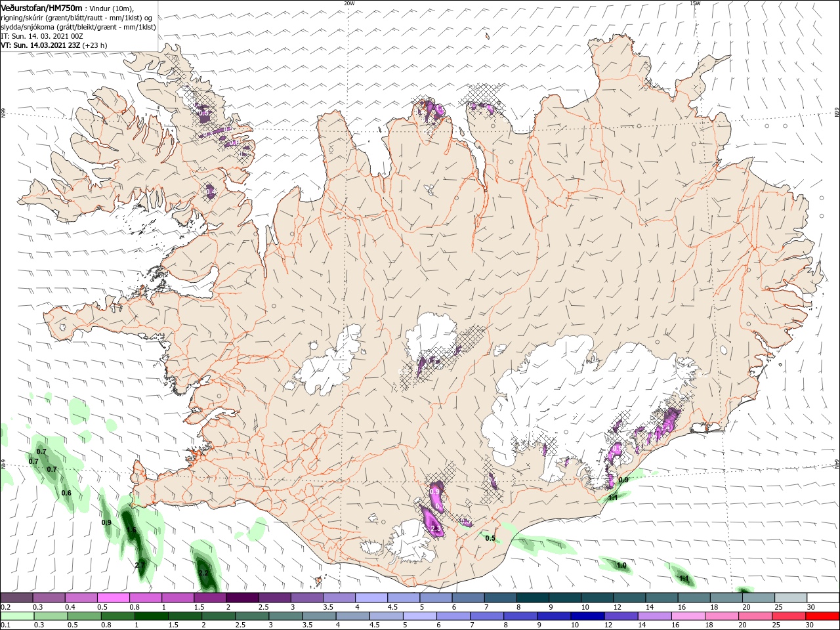
Task: Click the 'VT: Sun. 14.03.2021 23Z' valid time
Action: click(41, 45)
